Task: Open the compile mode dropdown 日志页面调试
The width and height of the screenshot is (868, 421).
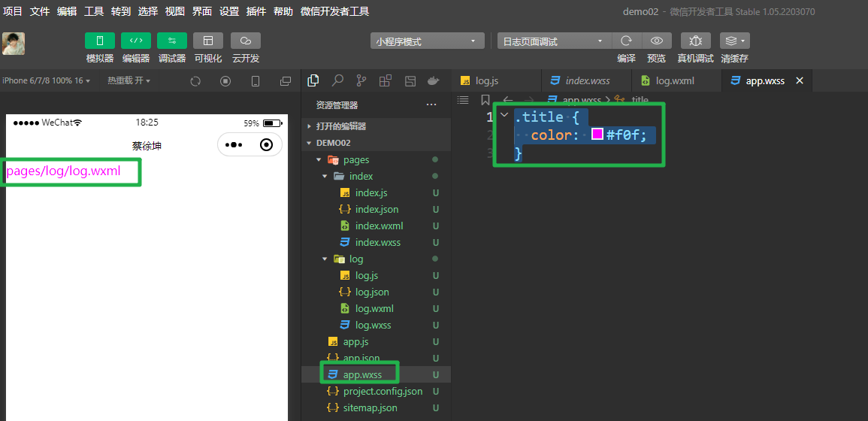Action: click(x=554, y=41)
